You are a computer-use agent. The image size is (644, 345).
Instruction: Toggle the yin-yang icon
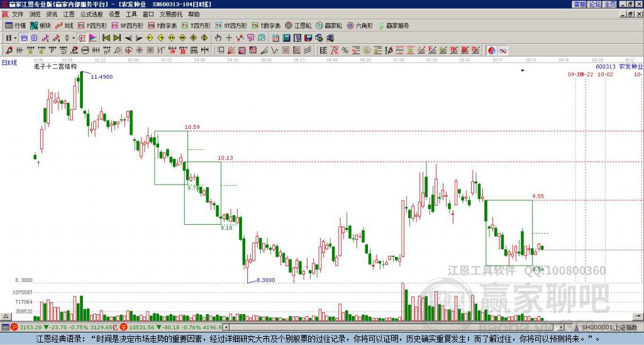[492, 50]
